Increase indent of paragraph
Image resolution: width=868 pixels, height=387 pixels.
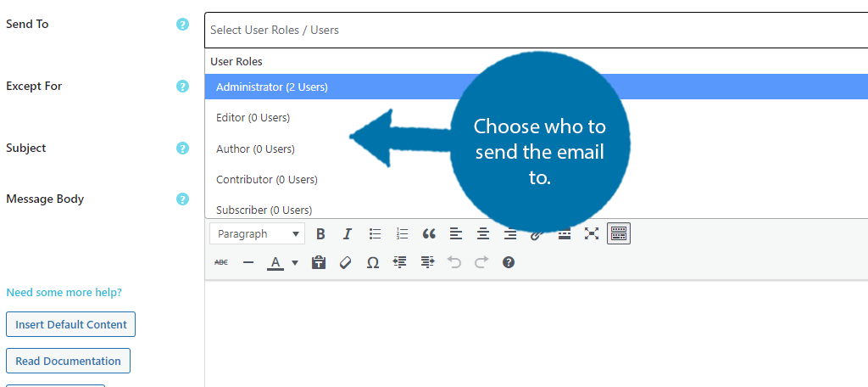tap(427, 262)
